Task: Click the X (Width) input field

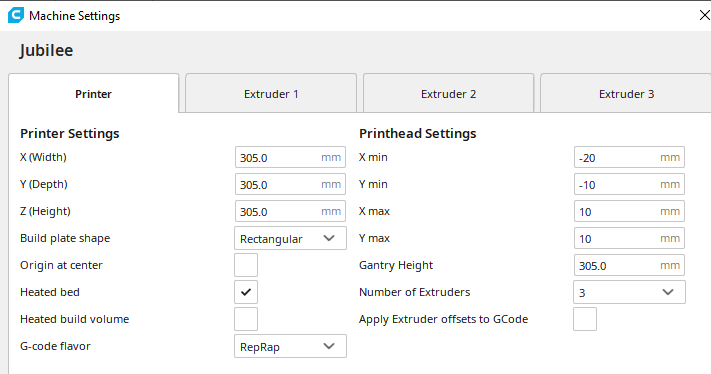Action: coord(290,157)
